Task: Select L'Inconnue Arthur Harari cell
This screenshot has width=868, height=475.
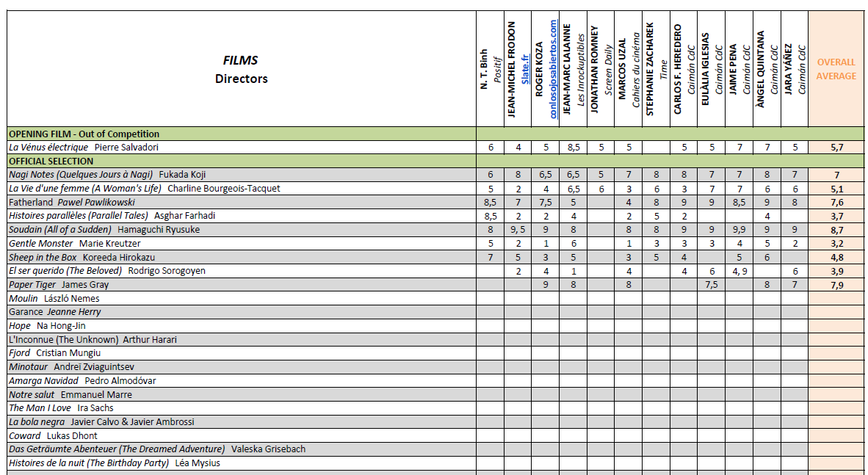Action: click(242, 339)
